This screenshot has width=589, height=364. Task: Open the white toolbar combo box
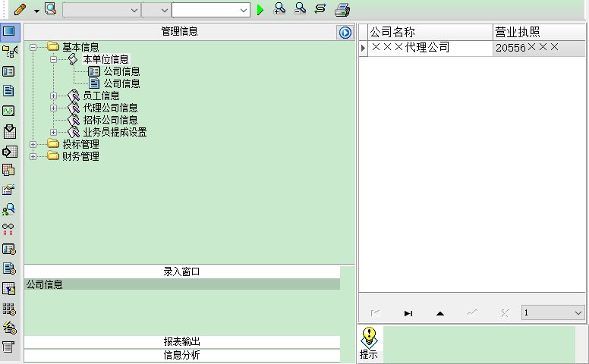211,10
